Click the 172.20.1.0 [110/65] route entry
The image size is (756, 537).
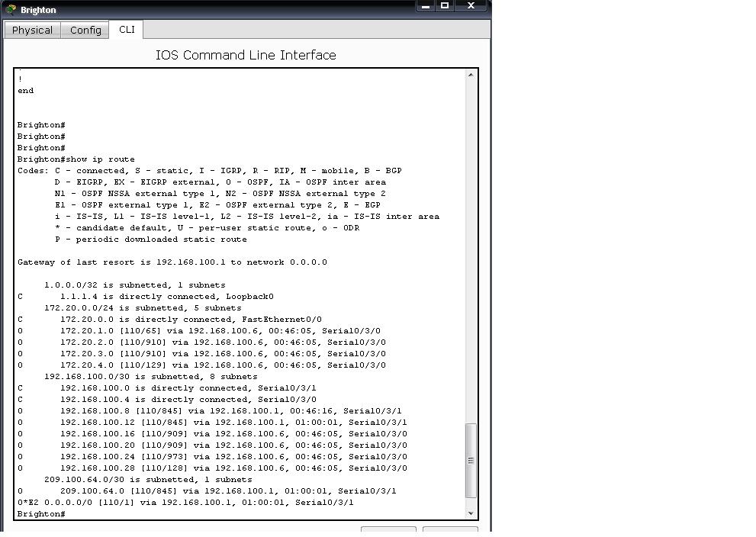199,331
